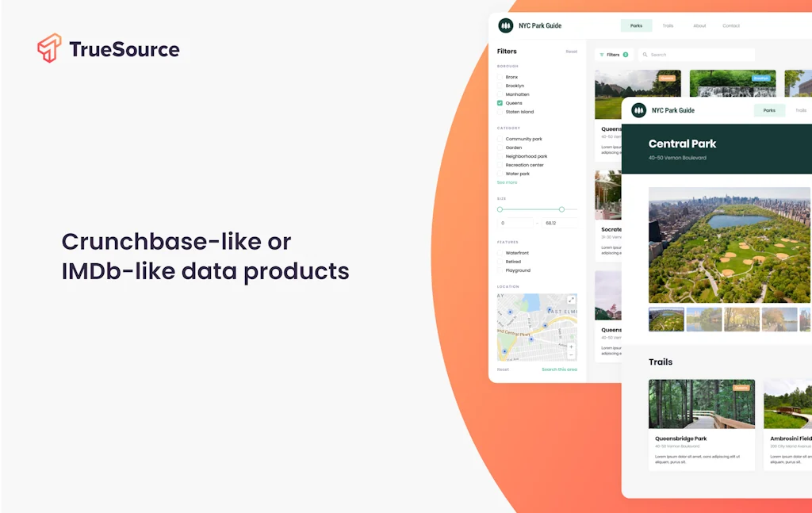Screen dimensions: 812x513
Task: Click Reset next to the Filters heading
Action: pos(571,52)
